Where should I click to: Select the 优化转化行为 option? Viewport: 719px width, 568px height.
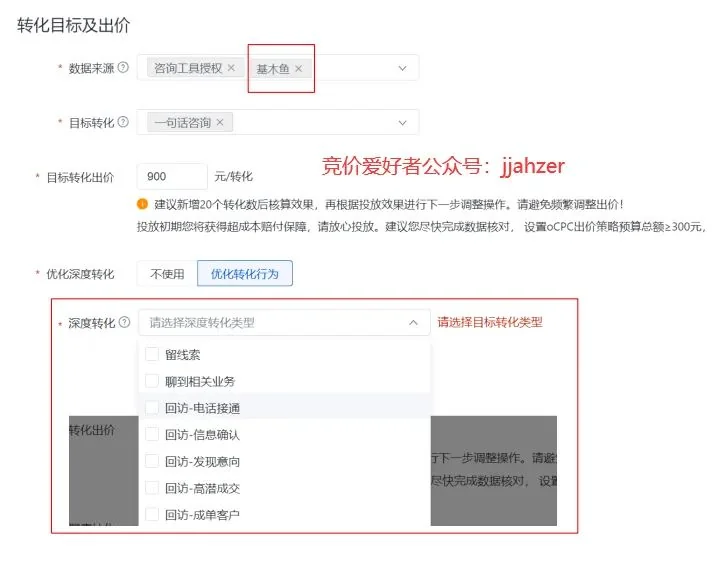point(245,274)
